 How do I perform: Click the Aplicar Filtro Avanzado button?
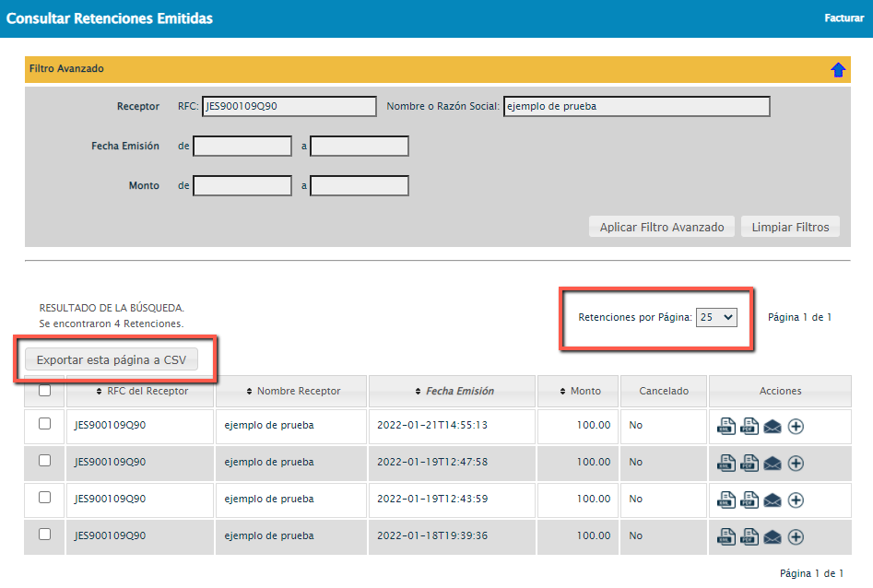coord(661,227)
